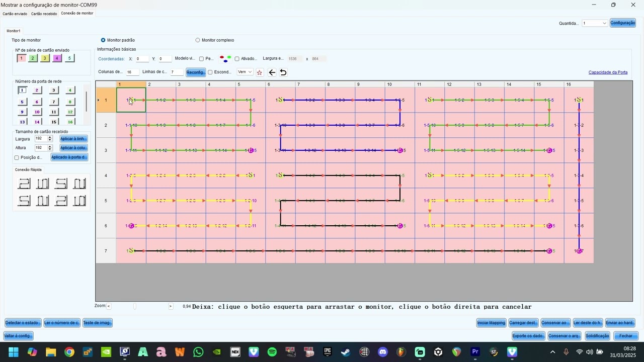Click the Colunas de... input field
The height and width of the screenshot is (362, 644).
pos(133,72)
